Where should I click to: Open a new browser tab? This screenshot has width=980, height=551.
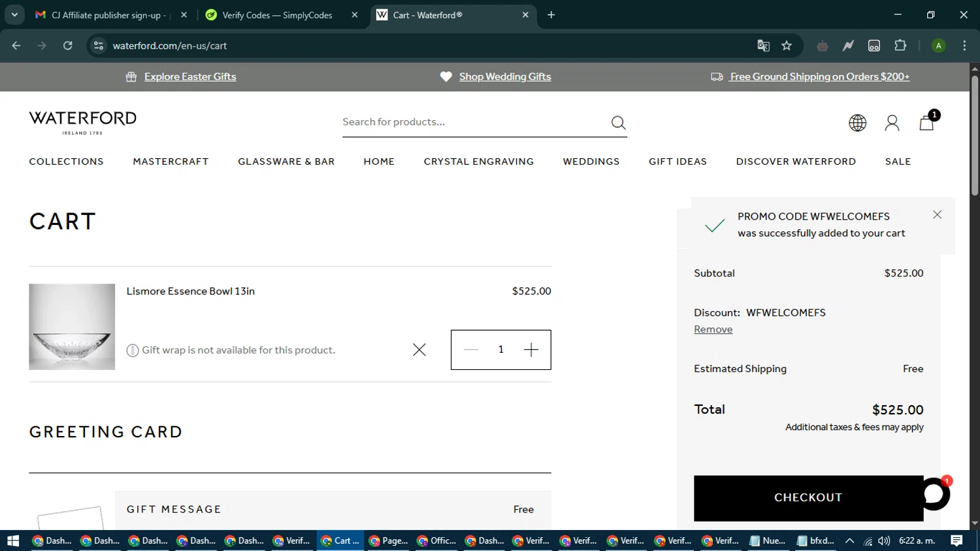(551, 15)
